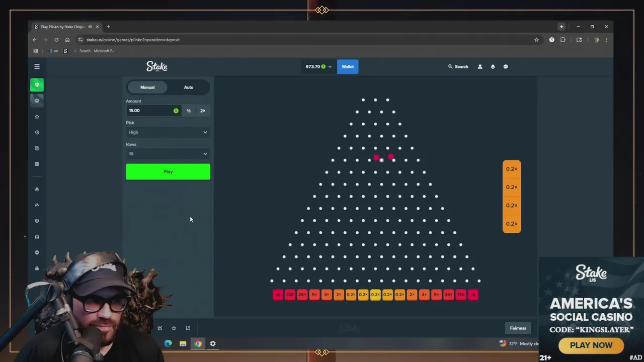Open the notifications bell in Stake header

click(493, 66)
